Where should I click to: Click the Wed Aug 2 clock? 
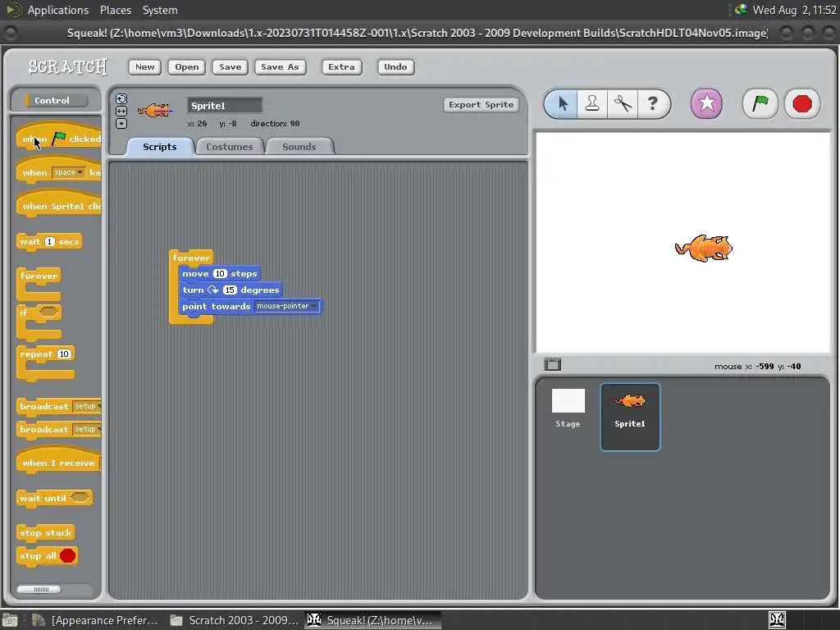tap(794, 10)
